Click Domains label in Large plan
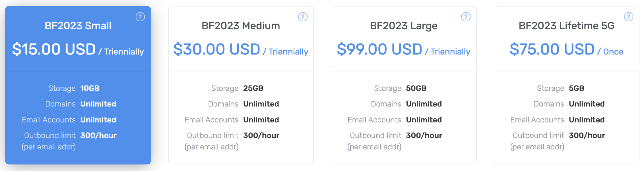Viewport: 644px width, 171px height. [386, 104]
